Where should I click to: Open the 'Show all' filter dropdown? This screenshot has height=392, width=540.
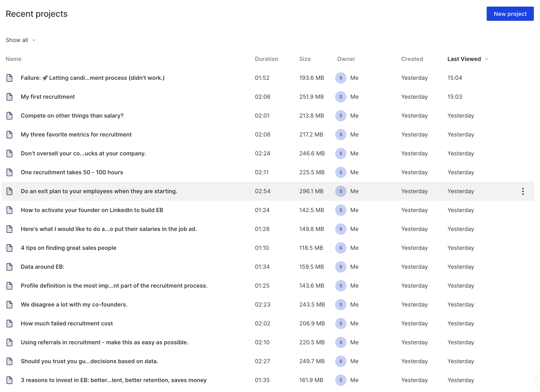tap(21, 40)
